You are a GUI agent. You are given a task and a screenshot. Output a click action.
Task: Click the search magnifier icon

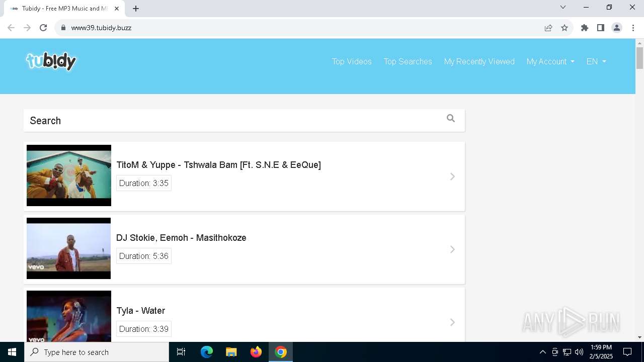pos(451,118)
